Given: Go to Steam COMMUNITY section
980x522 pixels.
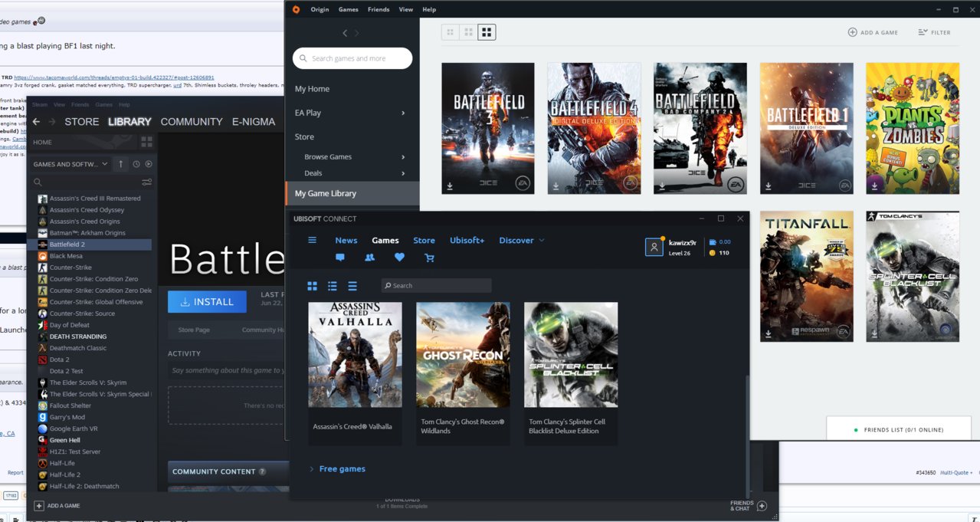Looking at the screenshot, I should point(192,122).
